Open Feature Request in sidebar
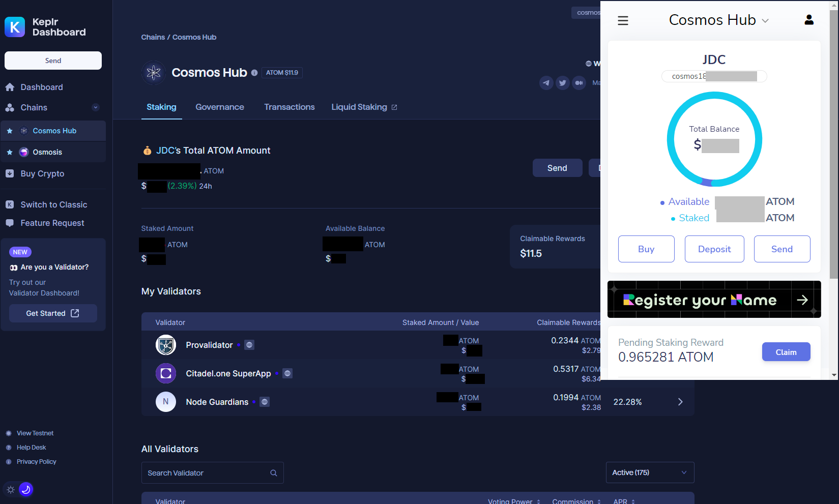 pyautogui.click(x=53, y=223)
